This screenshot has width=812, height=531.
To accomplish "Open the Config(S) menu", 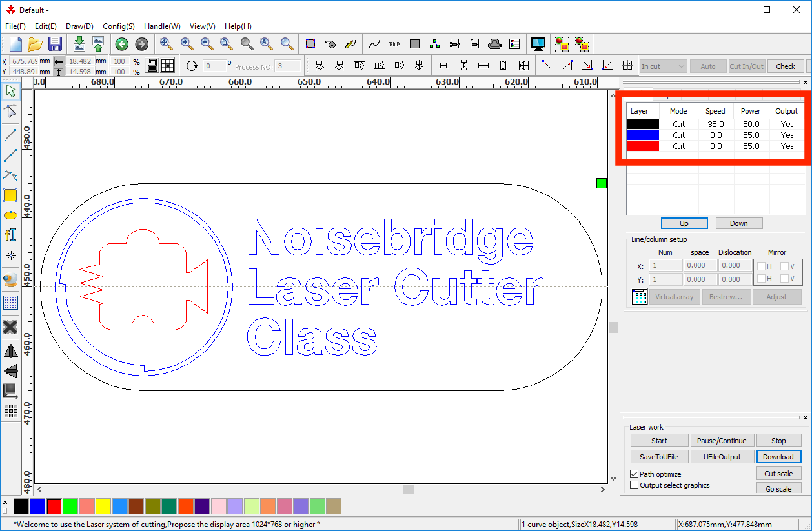I will pyautogui.click(x=118, y=26).
